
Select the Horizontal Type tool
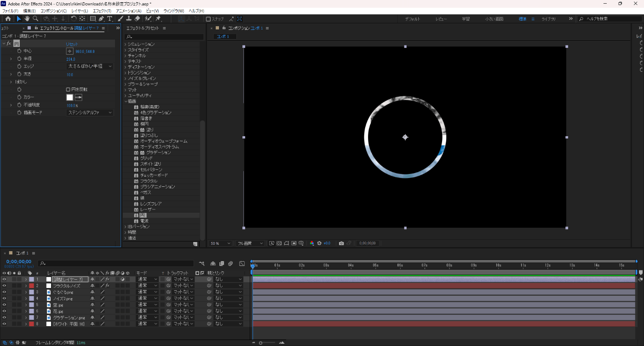(109, 19)
